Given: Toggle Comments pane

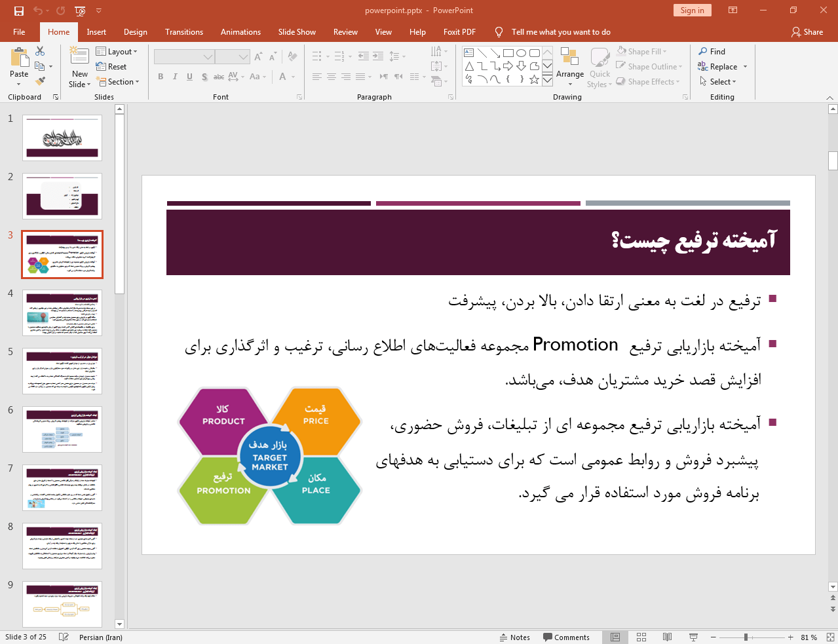Looking at the screenshot, I should click(x=566, y=637).
